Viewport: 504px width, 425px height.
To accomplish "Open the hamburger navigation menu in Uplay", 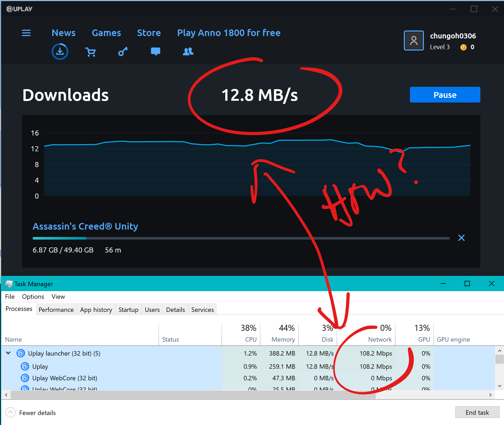I will click(26, 33).
